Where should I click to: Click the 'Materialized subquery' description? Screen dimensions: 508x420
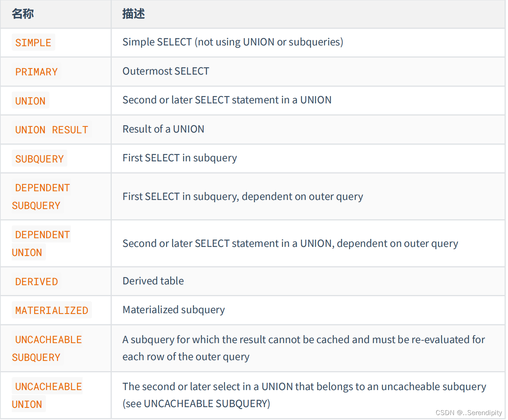point(174,310)
